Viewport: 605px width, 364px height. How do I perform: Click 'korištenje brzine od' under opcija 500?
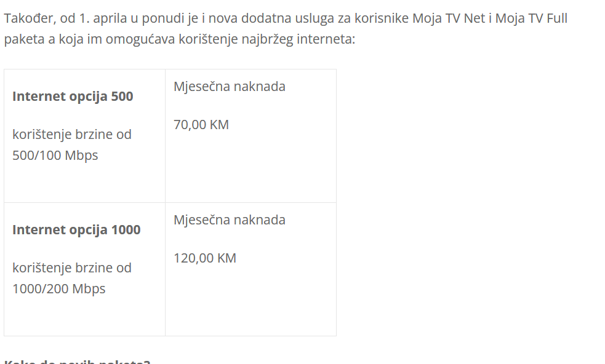tap(72, 135)
